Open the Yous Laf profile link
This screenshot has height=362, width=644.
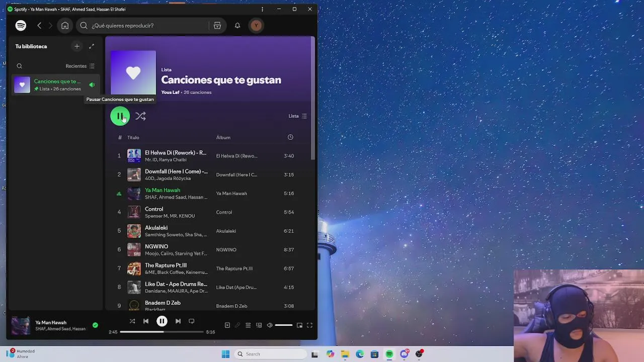170,92
